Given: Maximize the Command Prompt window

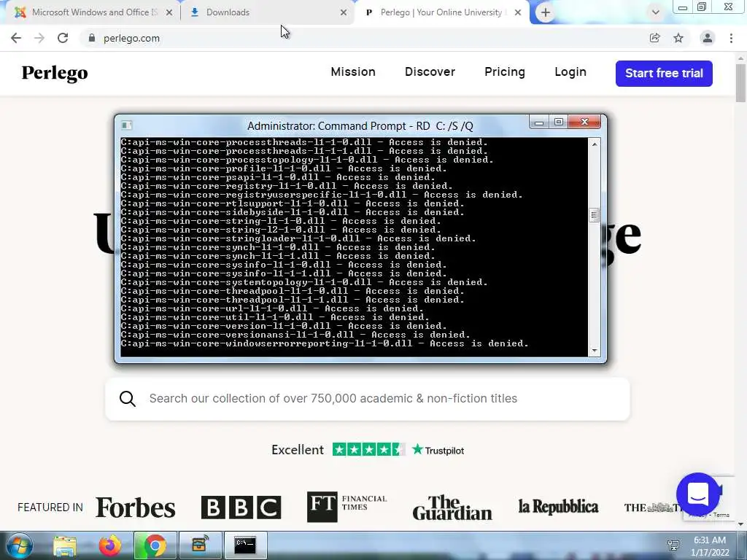Looking at the screenshot, I should click(x=558, y=122).
